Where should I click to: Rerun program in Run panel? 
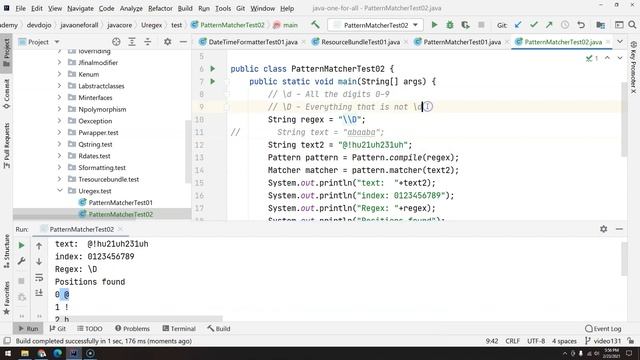coord(22,245)
